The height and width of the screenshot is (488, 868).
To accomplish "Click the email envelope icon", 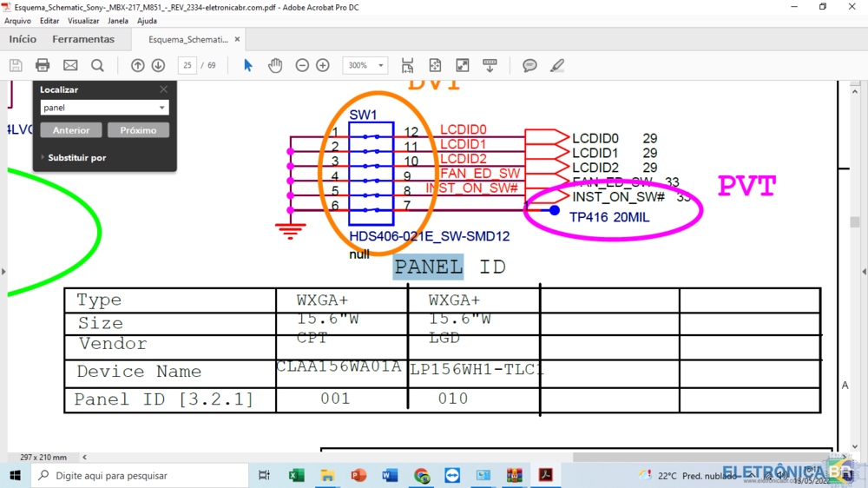I will pyautogui.click(x=70, y=65).
